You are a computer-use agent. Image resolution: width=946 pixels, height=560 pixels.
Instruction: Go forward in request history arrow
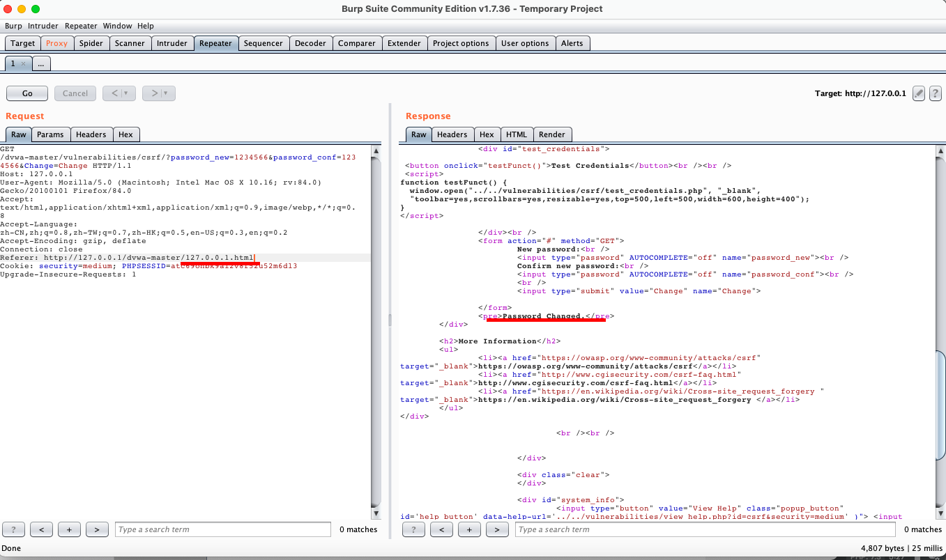tap(159, 93)
